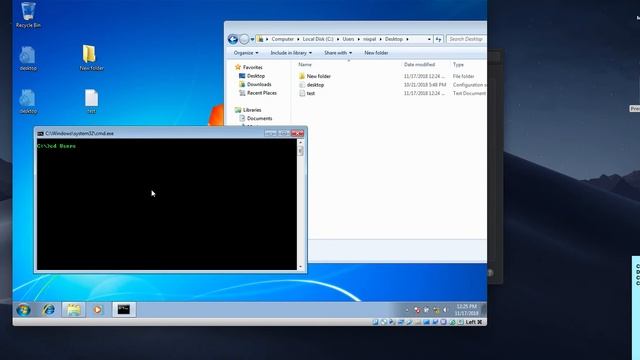Open the Share with dropdown
The width and height of the screenshot is (640, 360).
pyautogui.click(x=338, y=53)
